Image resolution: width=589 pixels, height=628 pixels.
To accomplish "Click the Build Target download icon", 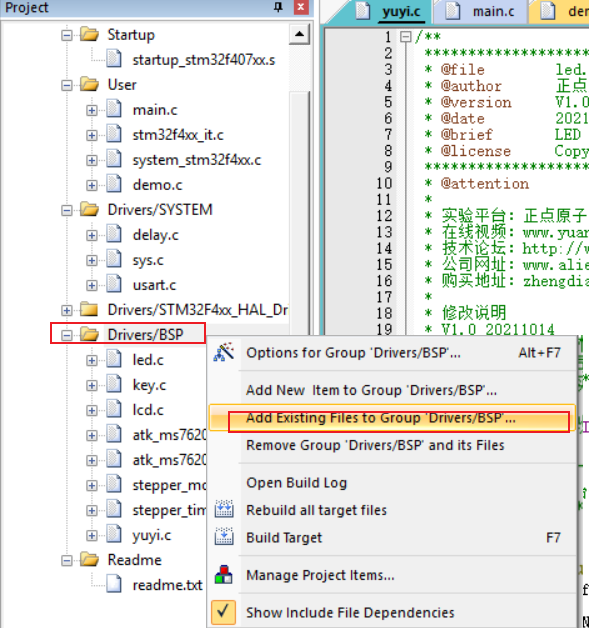I will 224,537.
